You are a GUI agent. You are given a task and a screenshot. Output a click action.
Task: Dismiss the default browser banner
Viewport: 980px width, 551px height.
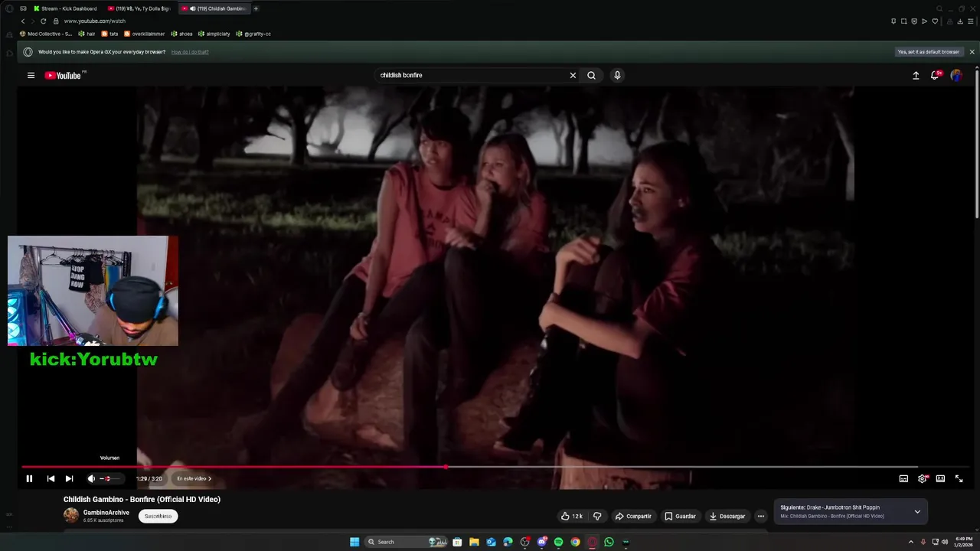[x=972, y=52]
